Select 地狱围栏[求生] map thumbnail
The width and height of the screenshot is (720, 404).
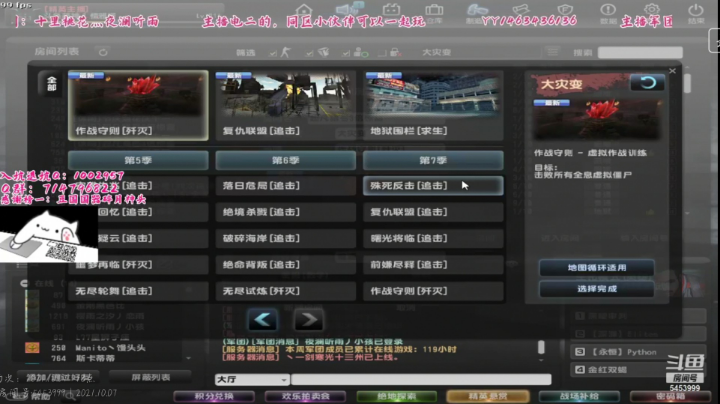[x=433, y=105]
